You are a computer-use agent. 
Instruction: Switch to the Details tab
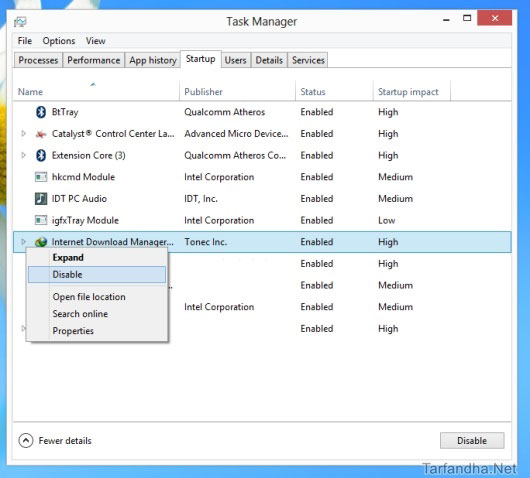coord(269,60)
